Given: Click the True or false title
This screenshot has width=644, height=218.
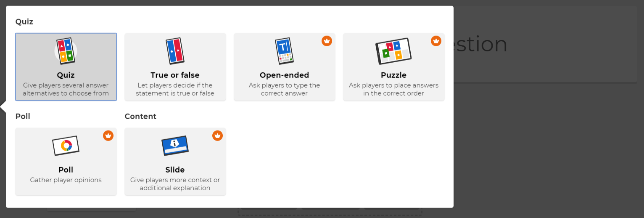Looking at the screenshot, I should pos(175,75).
